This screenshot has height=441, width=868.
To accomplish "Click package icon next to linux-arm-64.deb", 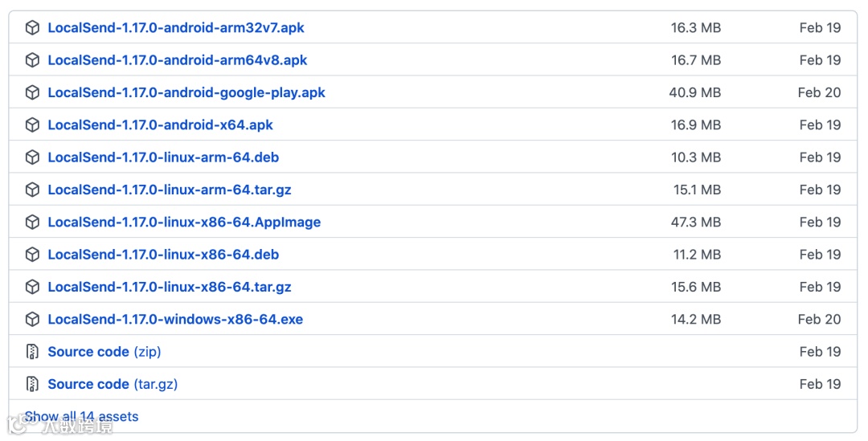I will pyautogui.click(x=33, y=157).
